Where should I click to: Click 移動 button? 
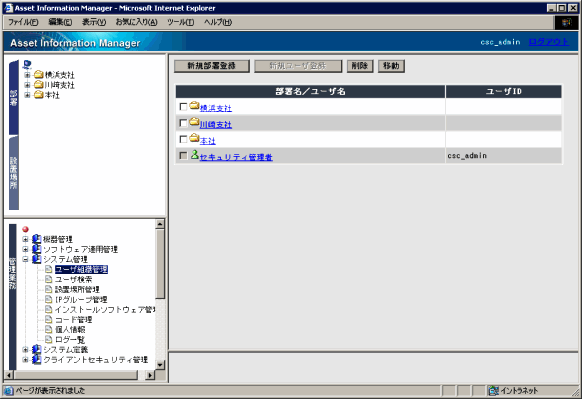(391, 66)
